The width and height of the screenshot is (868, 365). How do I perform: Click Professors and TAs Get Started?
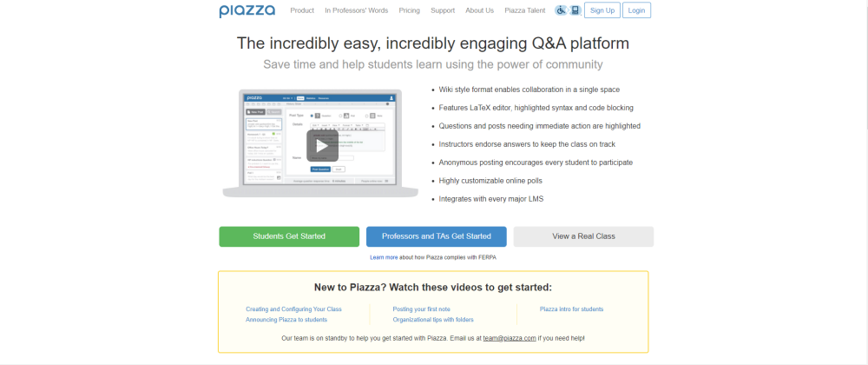pyautogui.click(x=437, y=236)
